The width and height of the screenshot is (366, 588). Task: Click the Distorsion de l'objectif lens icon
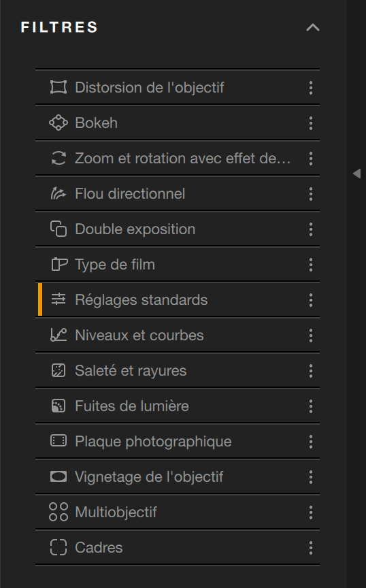click(x=59, y=87)
